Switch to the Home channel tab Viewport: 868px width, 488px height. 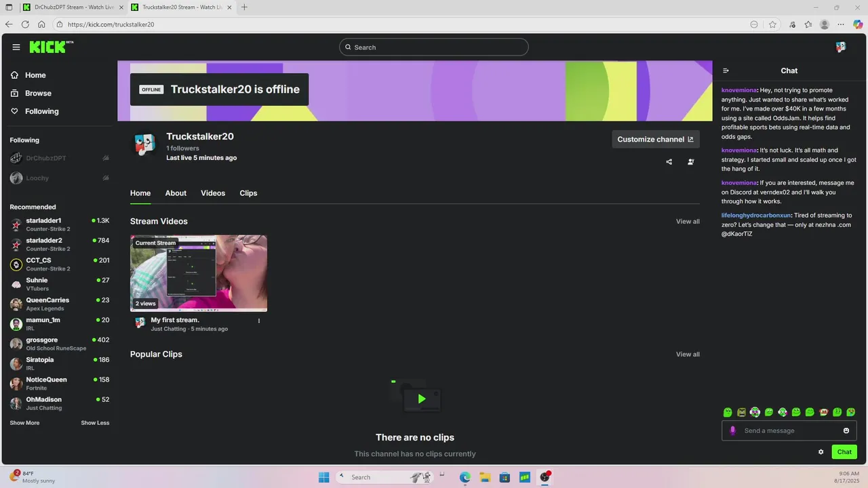point(140,193)
